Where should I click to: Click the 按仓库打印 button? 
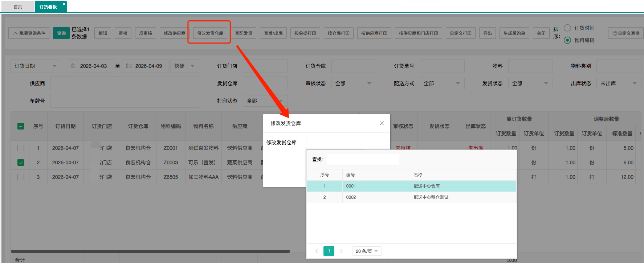(x=339, y=33)
